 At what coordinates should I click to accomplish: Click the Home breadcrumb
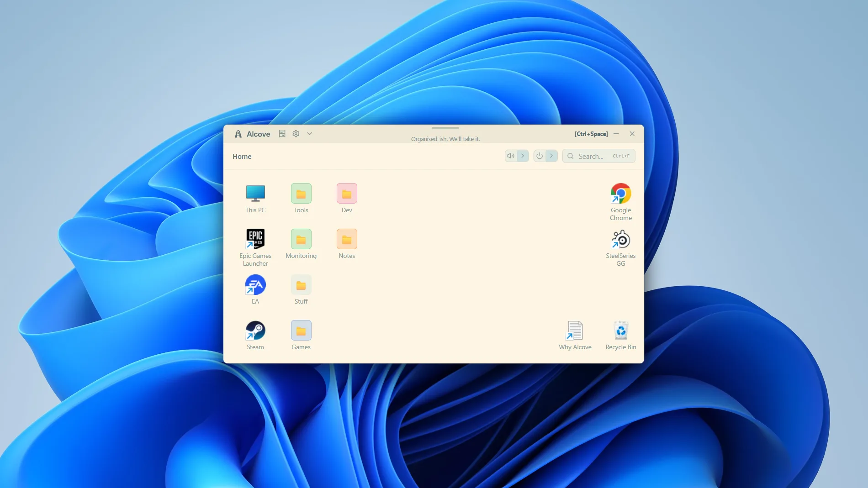pyautogui.click(x=242, y=156)
